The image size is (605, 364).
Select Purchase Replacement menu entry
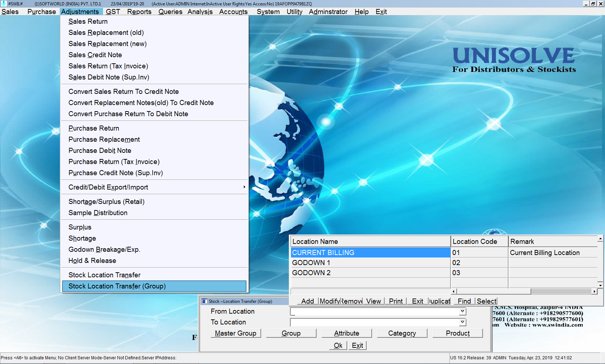tap(154, 140)
